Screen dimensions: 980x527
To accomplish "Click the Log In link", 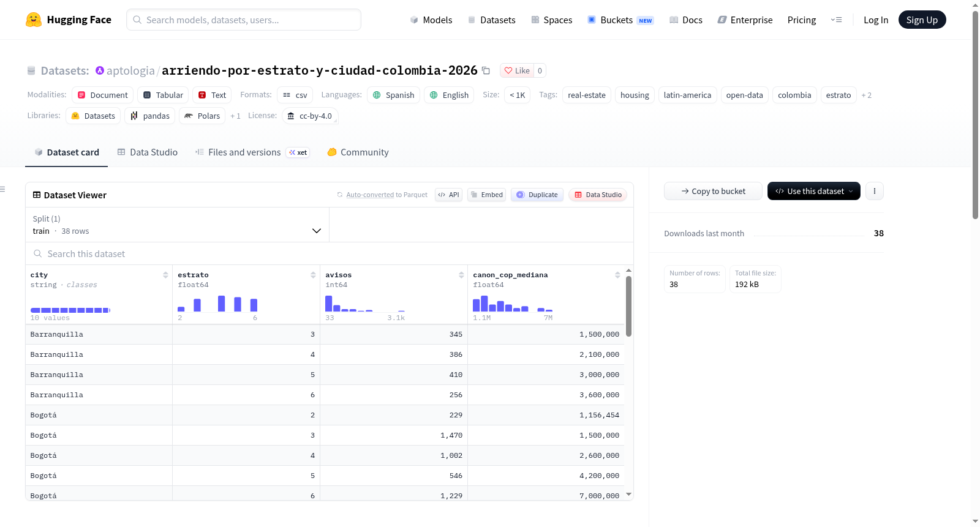I will [876, 20].
